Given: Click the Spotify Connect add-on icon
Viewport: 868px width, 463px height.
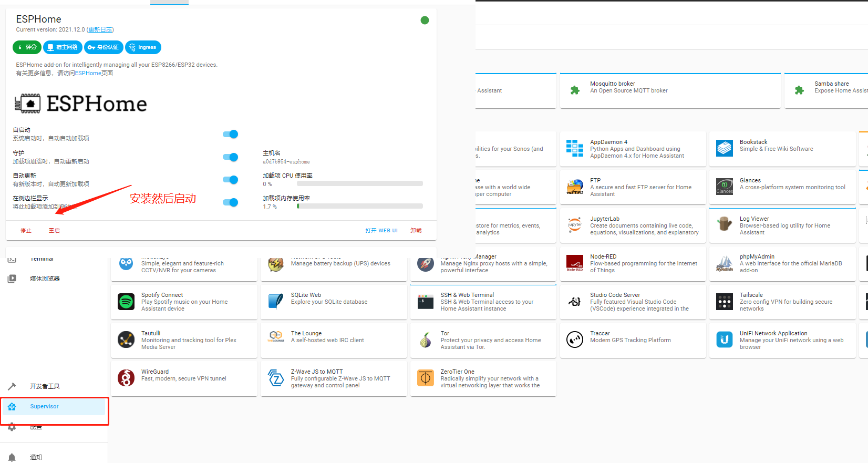Looking at the screenshot, I should pos(126,302).
